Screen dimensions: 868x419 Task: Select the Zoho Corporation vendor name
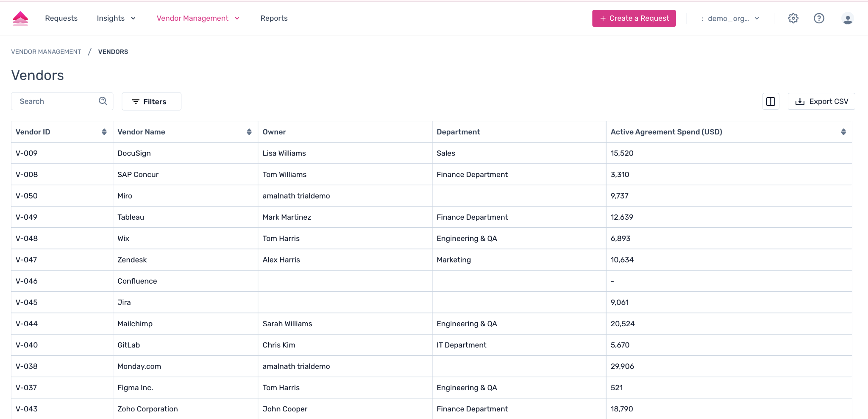pyautogui.click(x=147, y=409)
